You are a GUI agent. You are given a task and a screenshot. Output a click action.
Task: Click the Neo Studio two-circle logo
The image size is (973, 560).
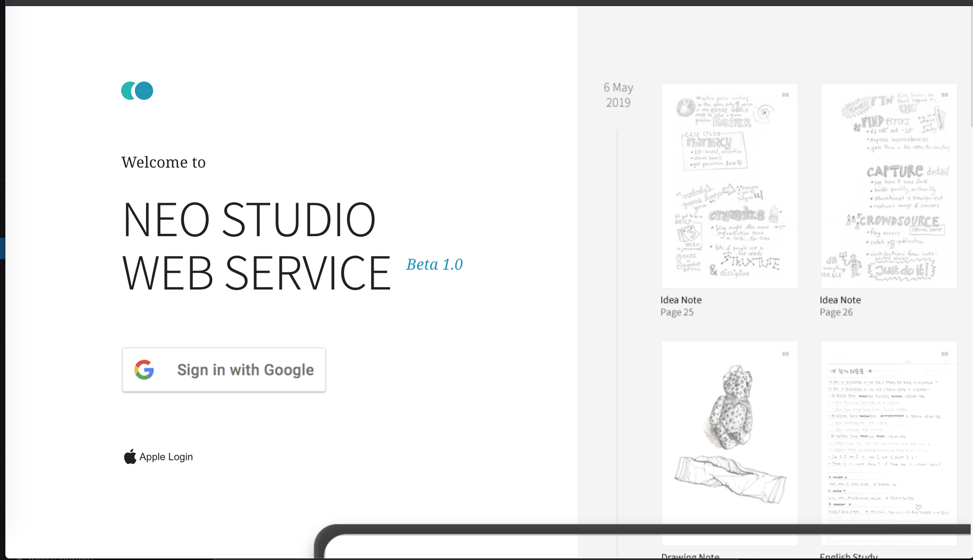[x=137, y=91]
